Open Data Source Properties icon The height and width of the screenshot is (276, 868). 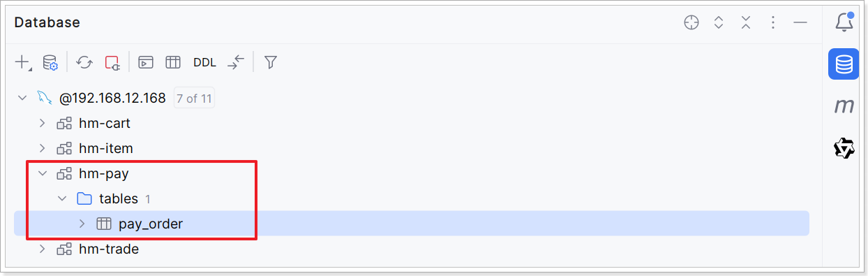(x=50, y=62)
